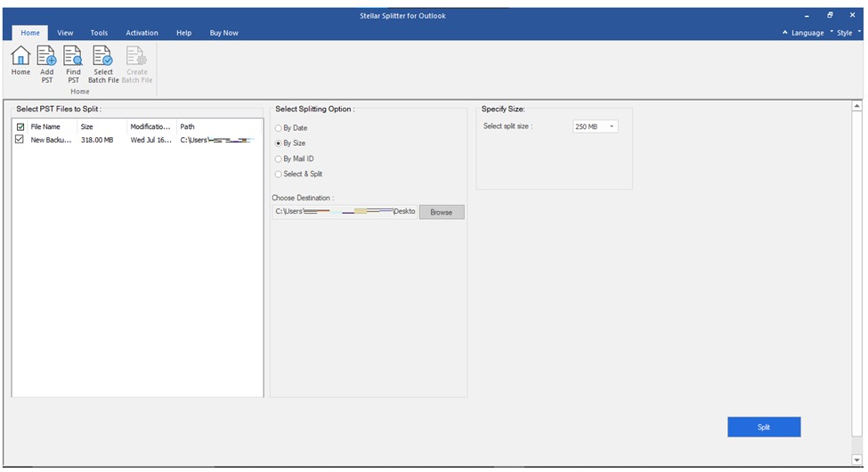
Task: Launch the Find PST tool
Action: pyautogui.click(x=73, y=64)
